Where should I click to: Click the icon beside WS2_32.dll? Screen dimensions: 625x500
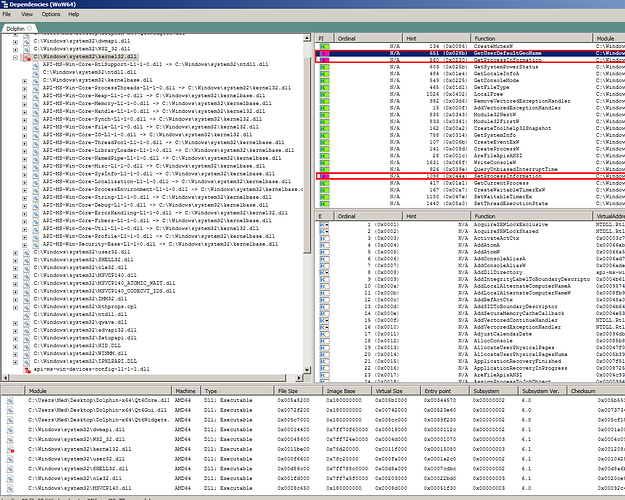pos(27,49)
